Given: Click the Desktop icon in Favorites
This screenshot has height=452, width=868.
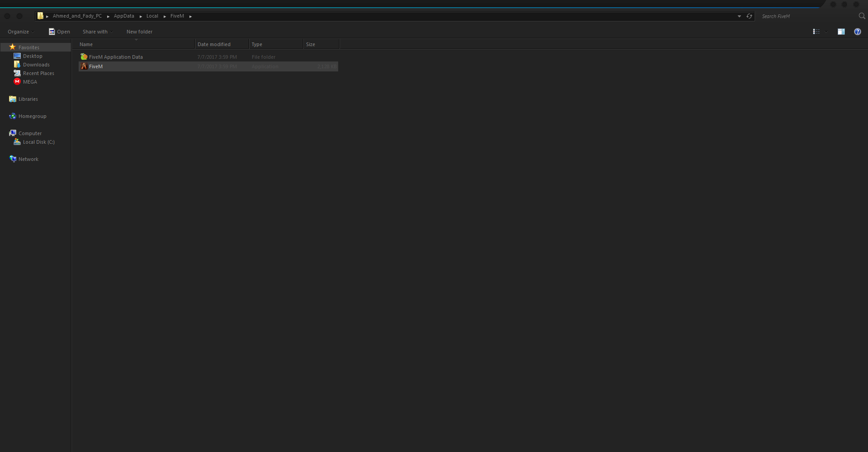Looking at the screenshot, I should point(17,56).
